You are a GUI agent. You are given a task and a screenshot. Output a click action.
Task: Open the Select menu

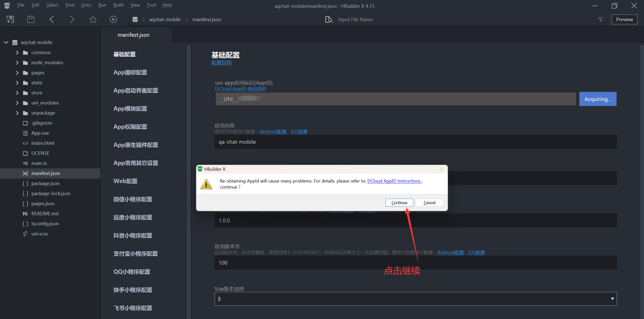[52, 5]
